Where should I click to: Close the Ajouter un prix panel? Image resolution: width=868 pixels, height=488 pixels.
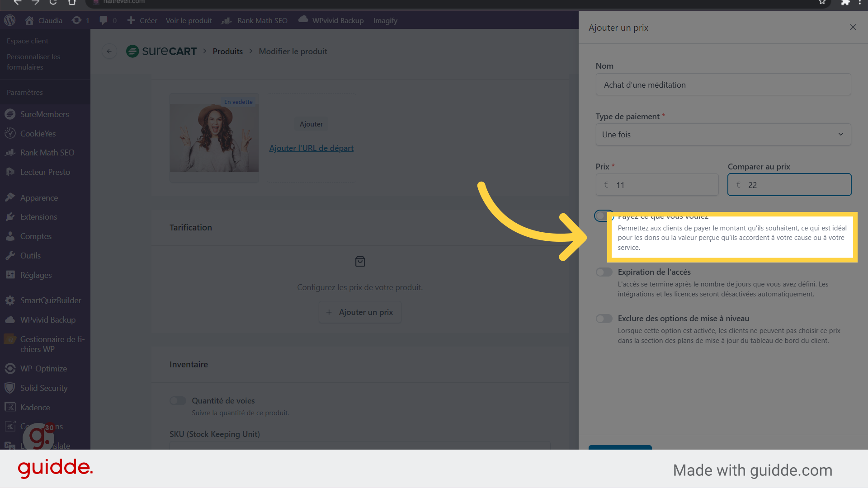853,27
